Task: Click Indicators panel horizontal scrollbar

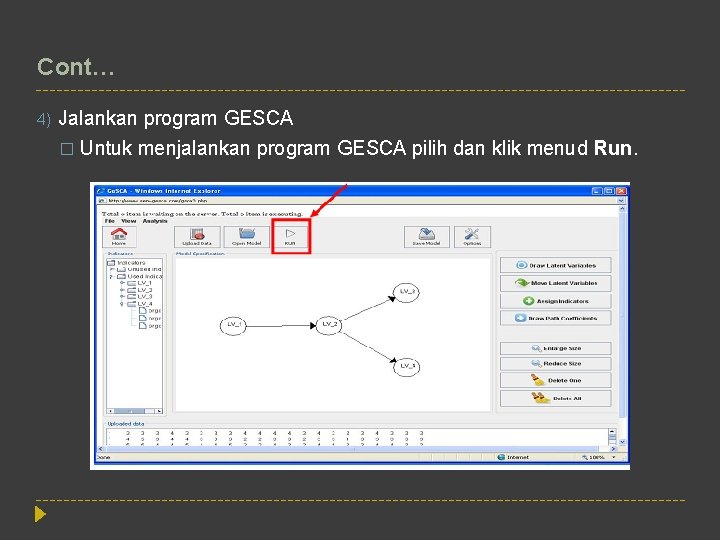Action: tap(135, 411)
